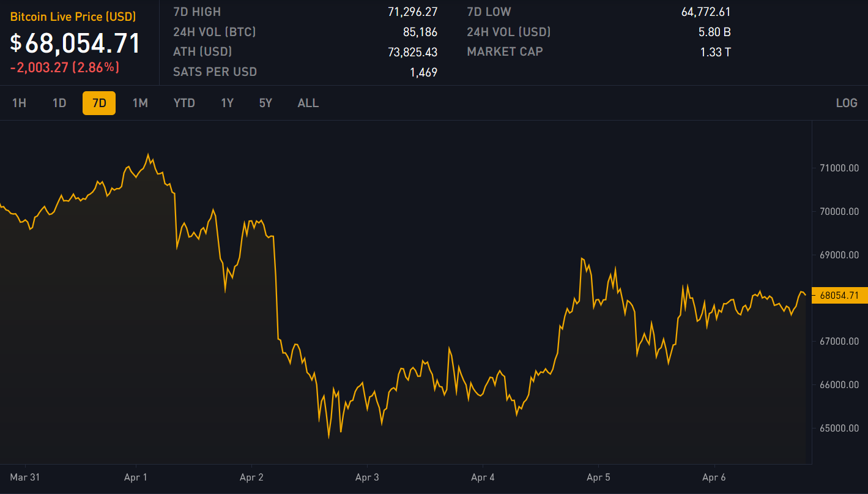Click the highlighted 7D range button
Image resolution: width=868 pixels, height=494 pixels.
[x=99, y=103]
